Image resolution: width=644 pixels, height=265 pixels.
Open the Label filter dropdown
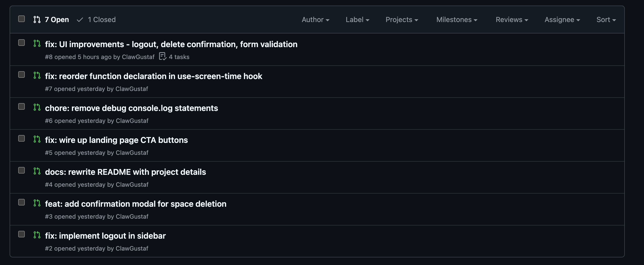pos(357,20)
